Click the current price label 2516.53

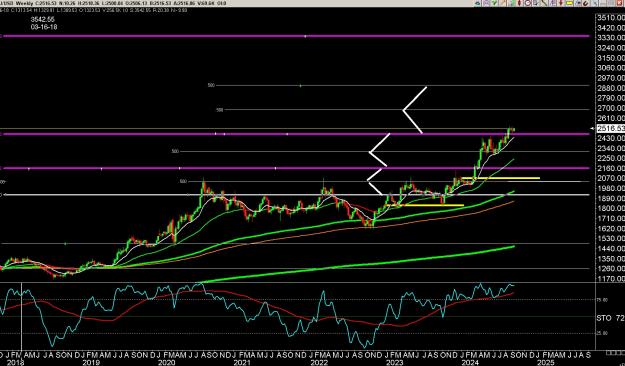pos(611,128)
